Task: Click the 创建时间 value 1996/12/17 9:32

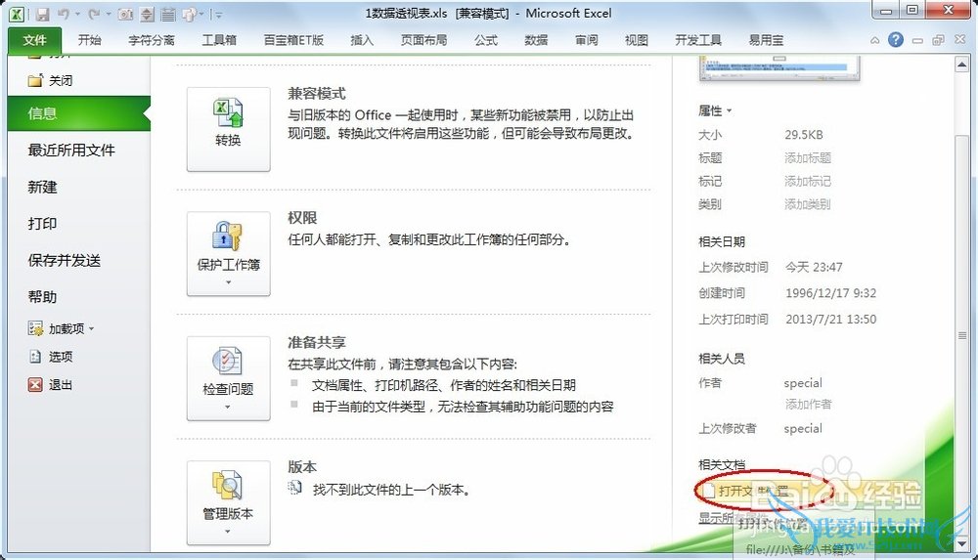Action: (x=830, y=292)
